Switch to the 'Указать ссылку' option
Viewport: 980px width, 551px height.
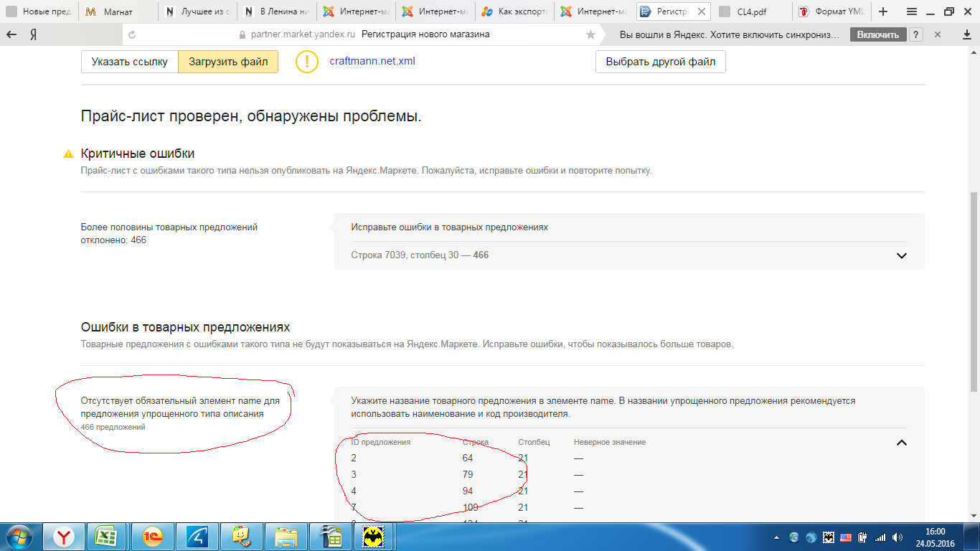tap(130, 62)
